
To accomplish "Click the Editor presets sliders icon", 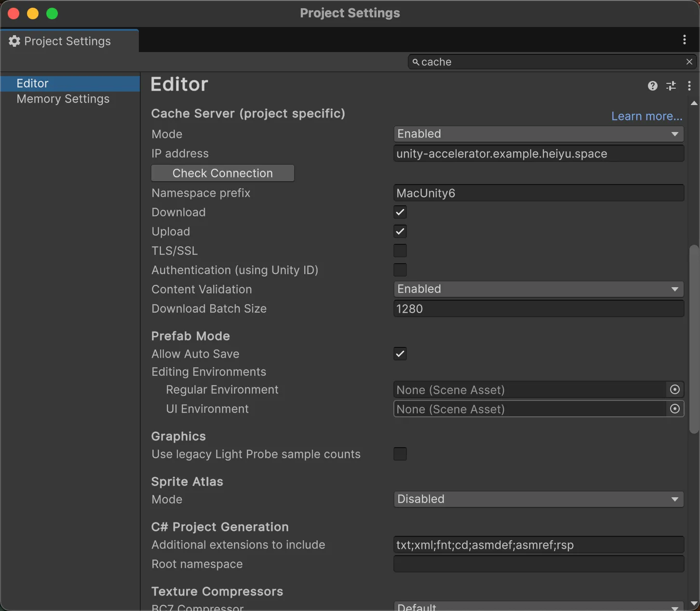I will point(671,86).
